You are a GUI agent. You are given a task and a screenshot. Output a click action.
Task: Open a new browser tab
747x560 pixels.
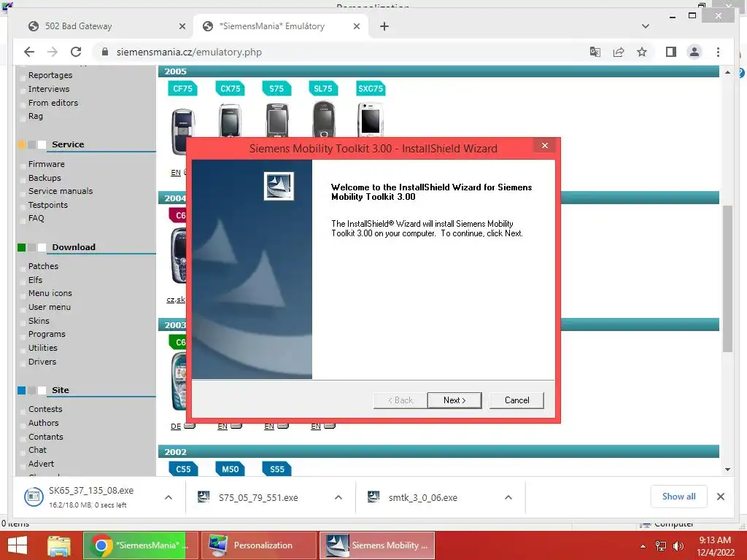(384, 27)
